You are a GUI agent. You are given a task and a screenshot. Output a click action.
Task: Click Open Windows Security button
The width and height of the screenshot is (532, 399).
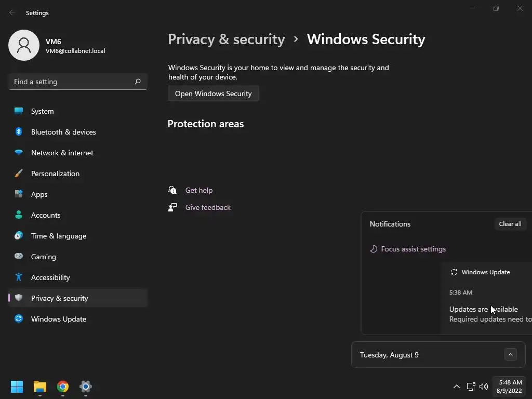213,94
